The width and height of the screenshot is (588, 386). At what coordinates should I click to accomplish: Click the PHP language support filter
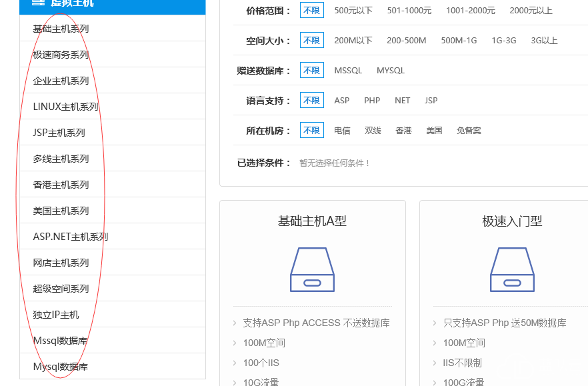(371, 100)
